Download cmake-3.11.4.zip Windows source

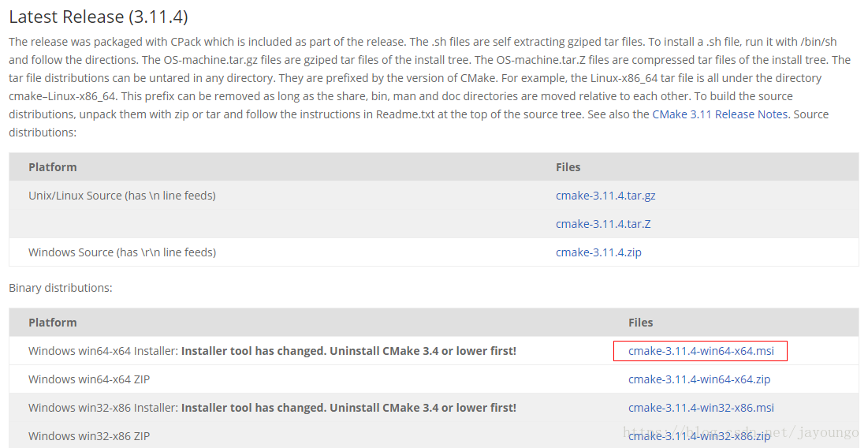598,252
